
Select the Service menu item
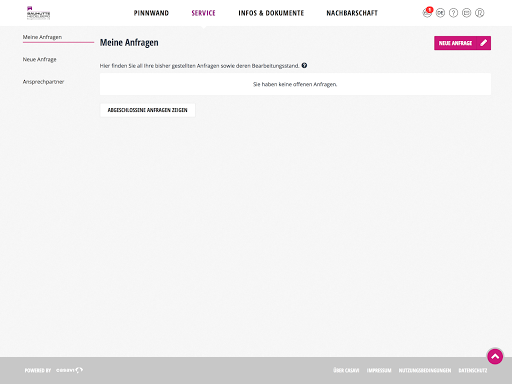tap(203, 13)
